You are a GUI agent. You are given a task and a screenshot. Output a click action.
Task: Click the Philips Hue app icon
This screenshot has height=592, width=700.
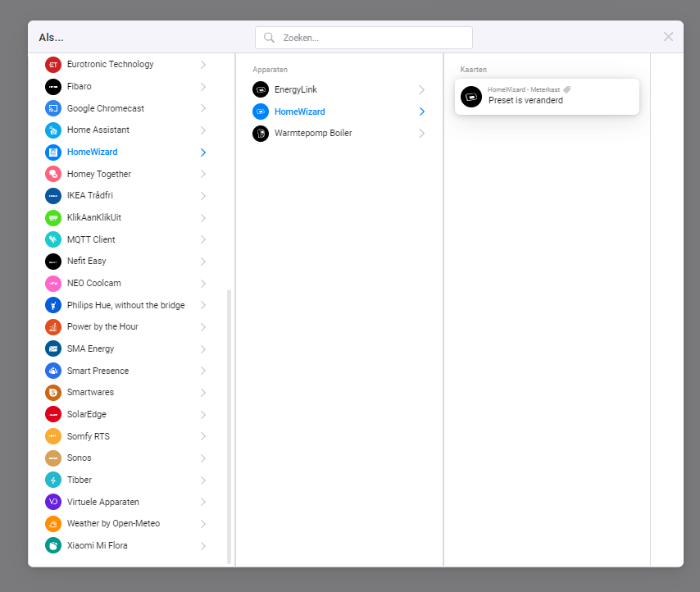[53, 305]
